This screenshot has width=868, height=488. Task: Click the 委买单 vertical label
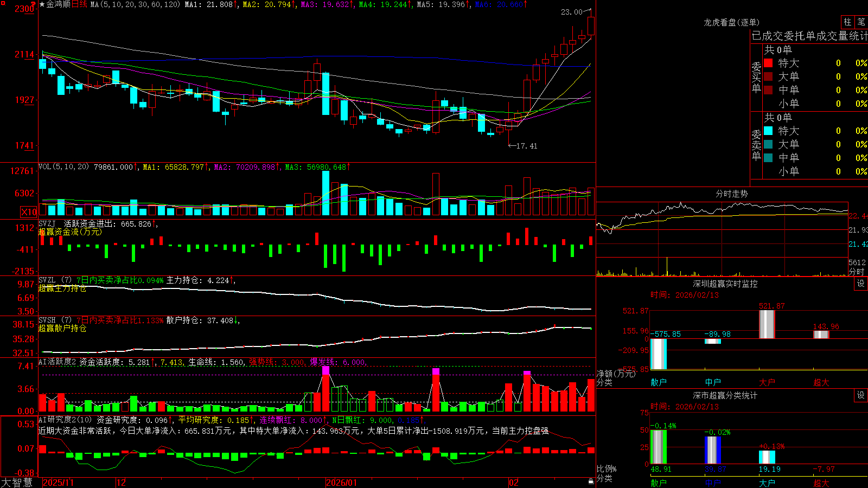tap(756, 77)
